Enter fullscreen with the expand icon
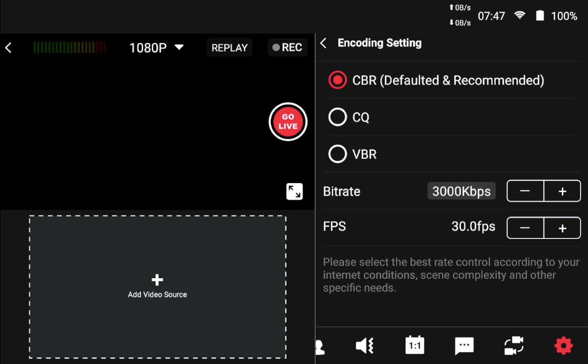The height and width of the screenshot is (364, 588). click(x=295, y=192)
